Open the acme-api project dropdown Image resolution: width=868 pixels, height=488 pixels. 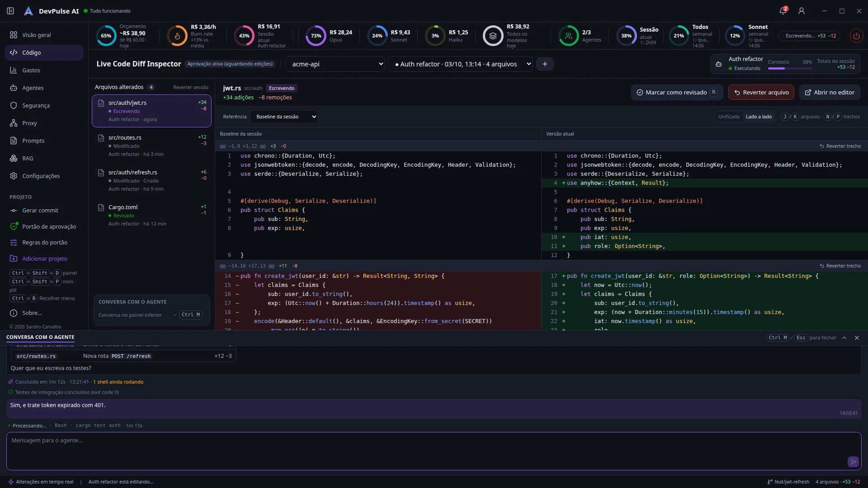(x=335, y=64)
